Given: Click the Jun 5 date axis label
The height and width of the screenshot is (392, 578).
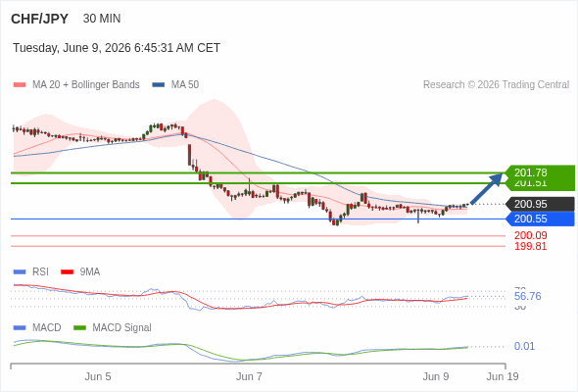Looking at the screenshot, I should pos(98,376).
